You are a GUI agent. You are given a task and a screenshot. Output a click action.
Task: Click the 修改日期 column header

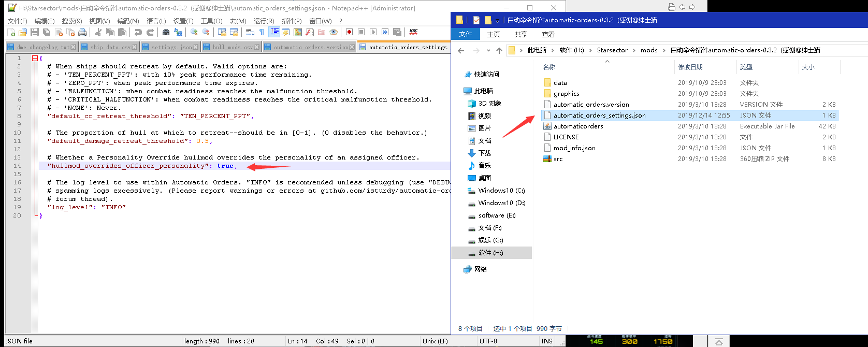pos(690,67)
